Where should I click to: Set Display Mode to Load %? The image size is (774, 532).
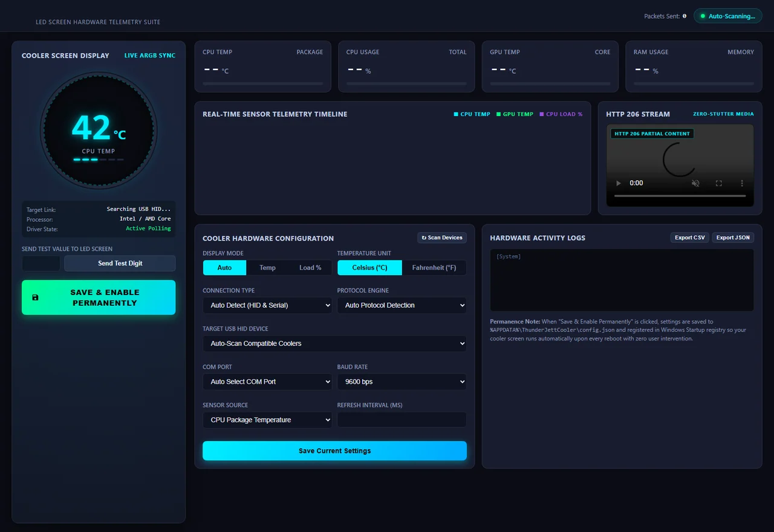(x=310, y=268)
